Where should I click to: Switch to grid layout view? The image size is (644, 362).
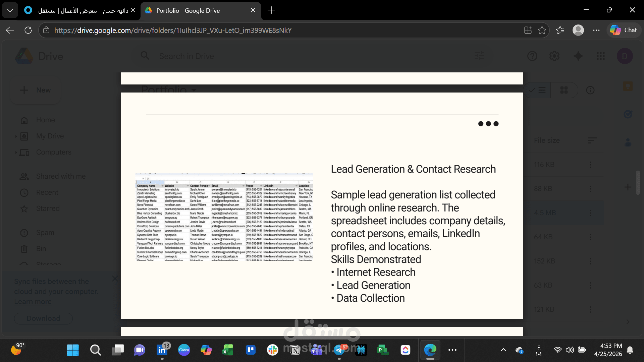[564, 90]
